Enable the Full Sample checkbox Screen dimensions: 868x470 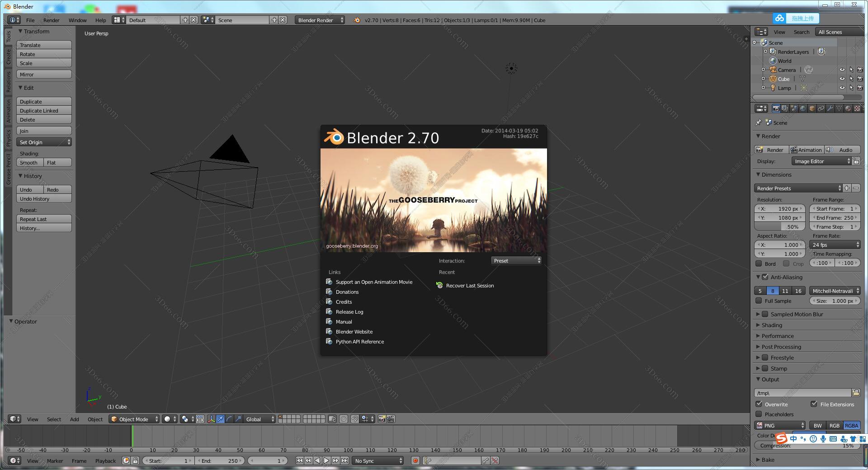pyautogui.click(x=759, y=301)
